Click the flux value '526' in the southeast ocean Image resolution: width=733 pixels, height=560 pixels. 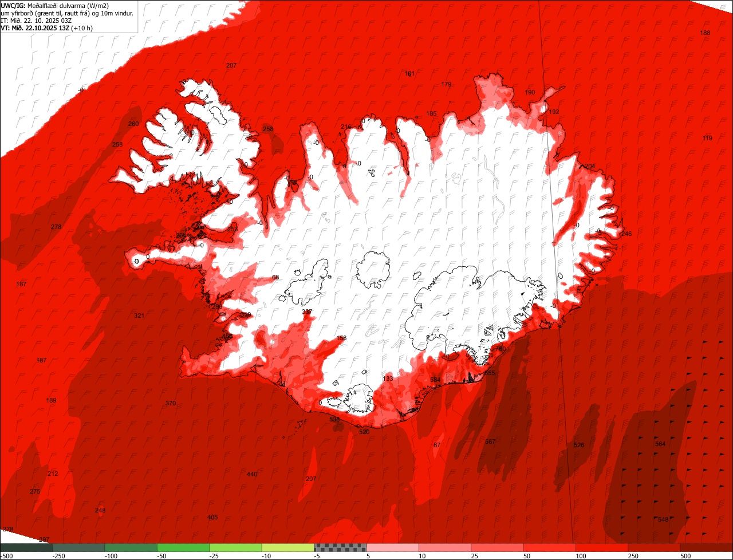579,445
